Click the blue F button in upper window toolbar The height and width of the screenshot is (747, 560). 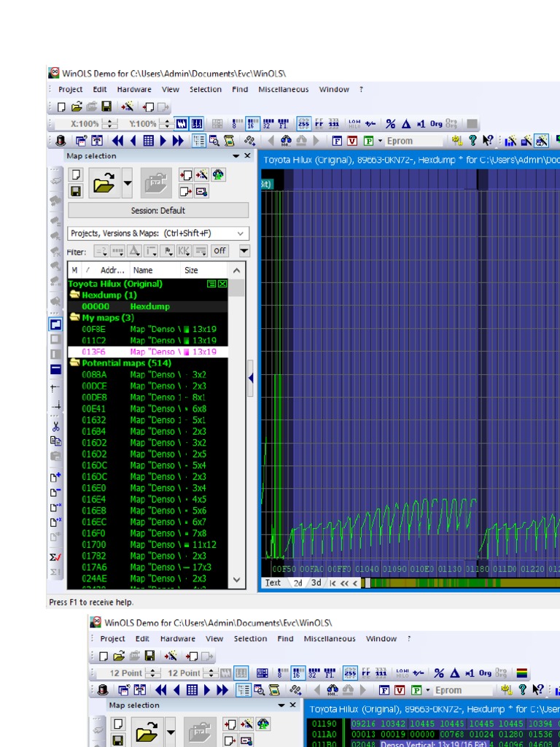[x=337, y=141]
